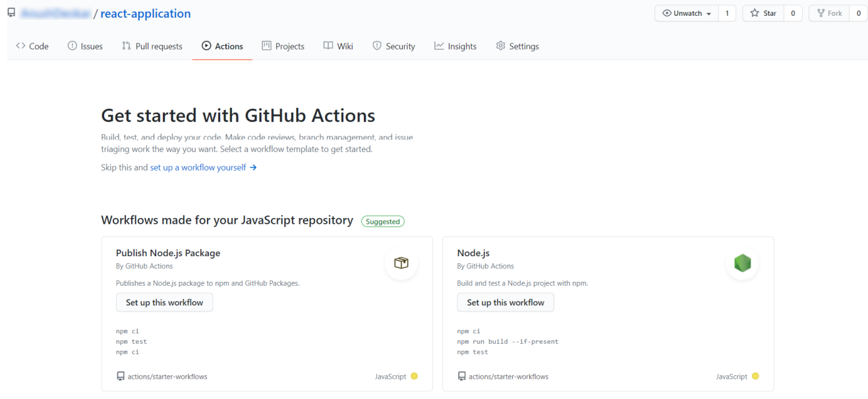
Task: Open the Issues tab
Action: point(85,46)
